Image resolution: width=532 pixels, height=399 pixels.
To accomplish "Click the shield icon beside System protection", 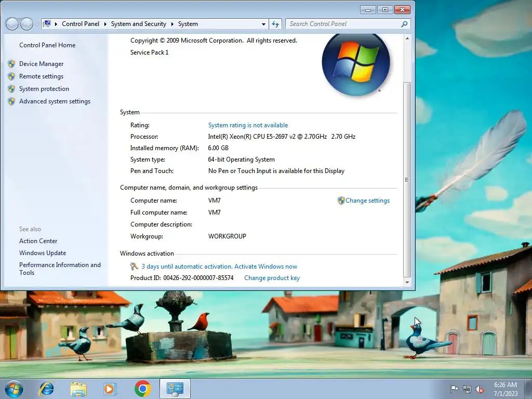I will point(11,89).
